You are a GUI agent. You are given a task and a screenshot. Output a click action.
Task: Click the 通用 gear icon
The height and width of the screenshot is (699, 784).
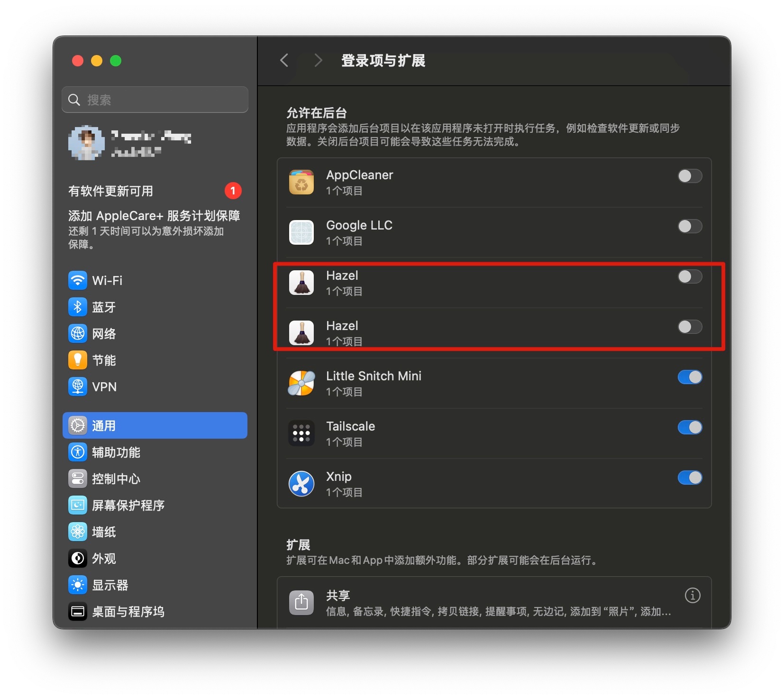[78, 425]
